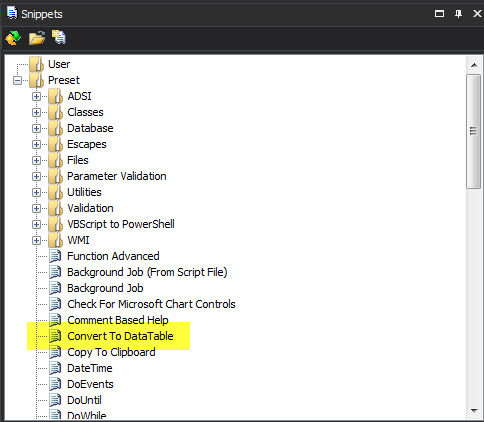Viewport: 484px width, 422px height.
Task: Click the Function Advanced snippet file icon
Action: click(x=55, y=256)
